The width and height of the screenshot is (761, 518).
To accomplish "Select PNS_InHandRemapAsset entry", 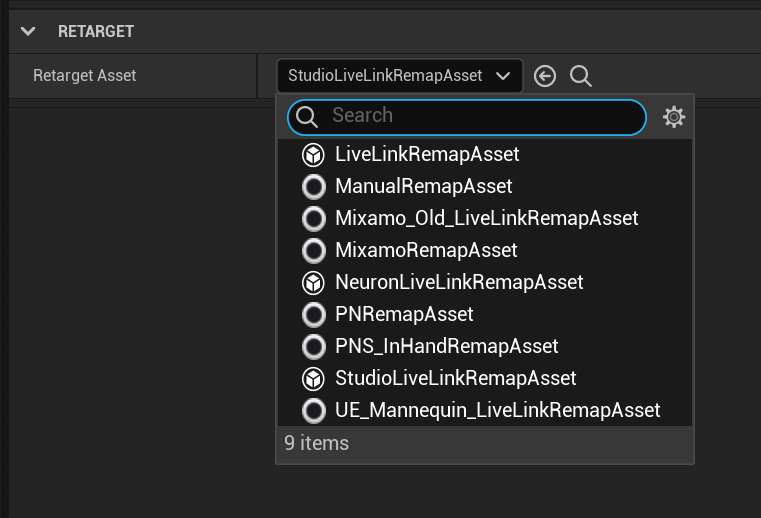I will click(x=485, y=347).
